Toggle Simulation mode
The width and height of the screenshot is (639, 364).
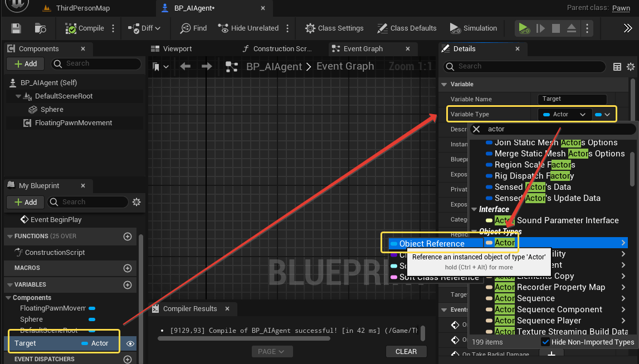click(x=473, y=28)
